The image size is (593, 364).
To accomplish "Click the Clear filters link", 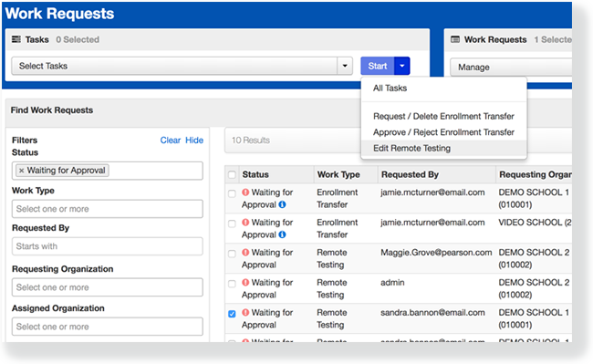I will (x=171, y=140).
